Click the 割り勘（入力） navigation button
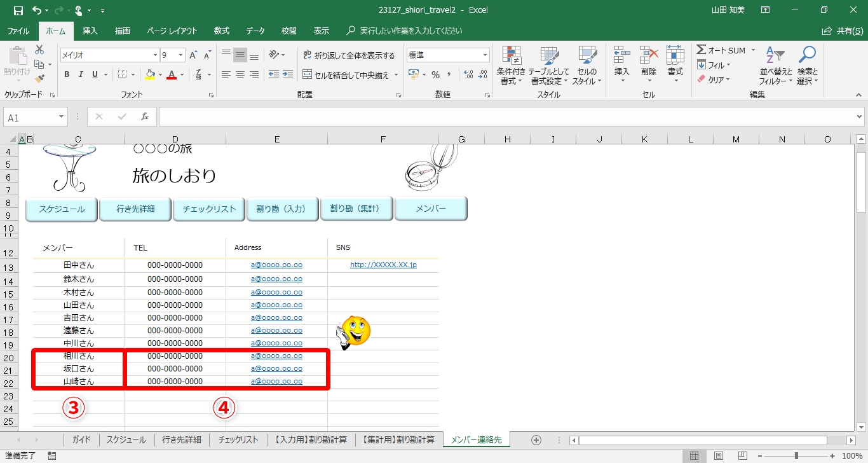 click(x=282, y=209)
